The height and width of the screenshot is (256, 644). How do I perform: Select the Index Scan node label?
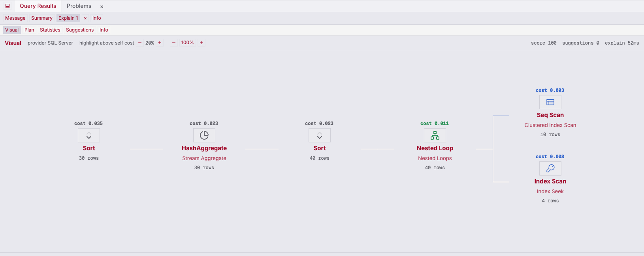point(550,181)
